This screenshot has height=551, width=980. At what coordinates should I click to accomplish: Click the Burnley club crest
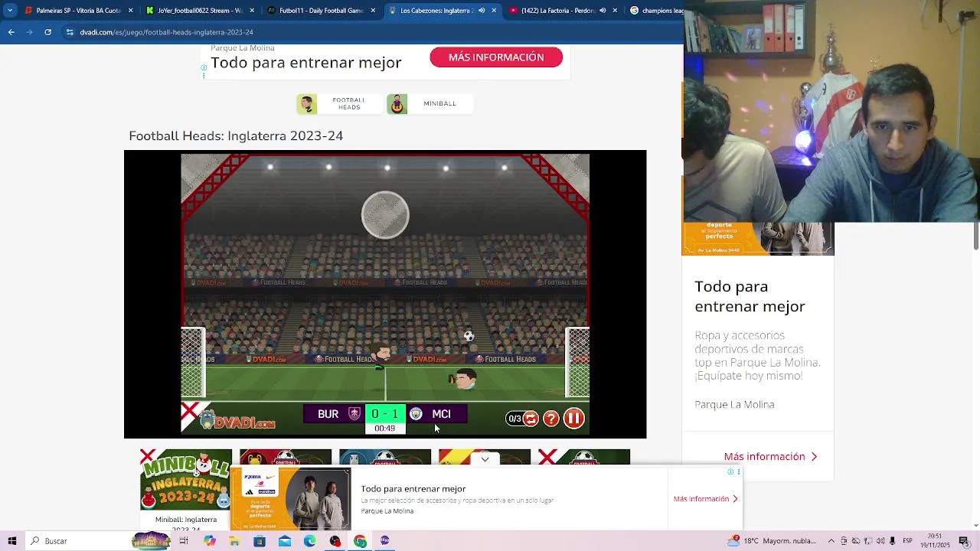[x=354, y=414]
